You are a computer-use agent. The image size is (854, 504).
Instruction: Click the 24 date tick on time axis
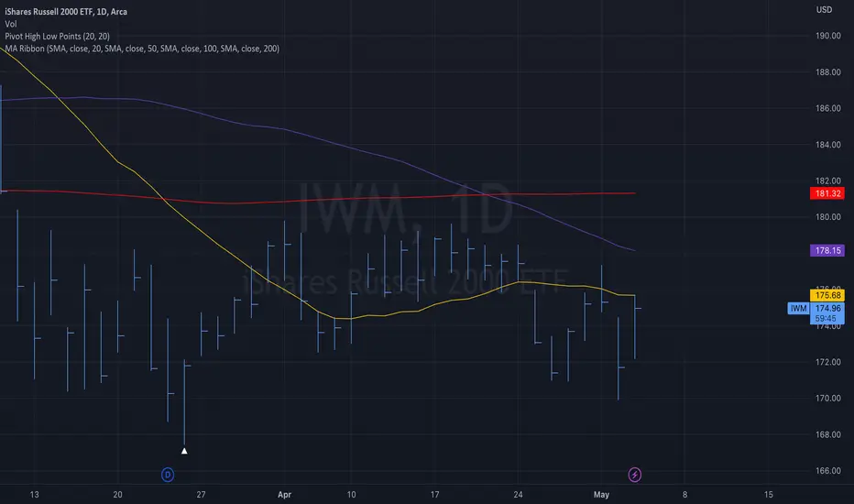point(518,495)
